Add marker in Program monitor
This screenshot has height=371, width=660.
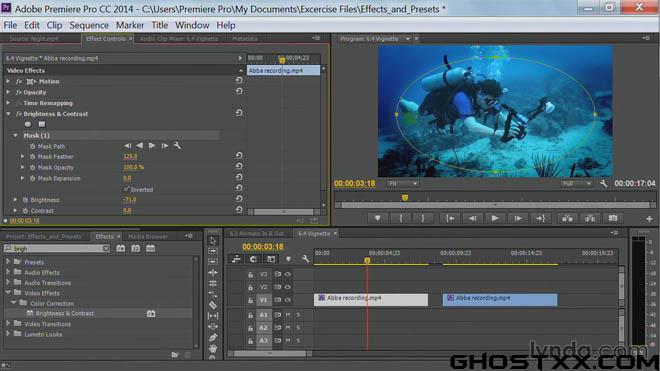378,218
